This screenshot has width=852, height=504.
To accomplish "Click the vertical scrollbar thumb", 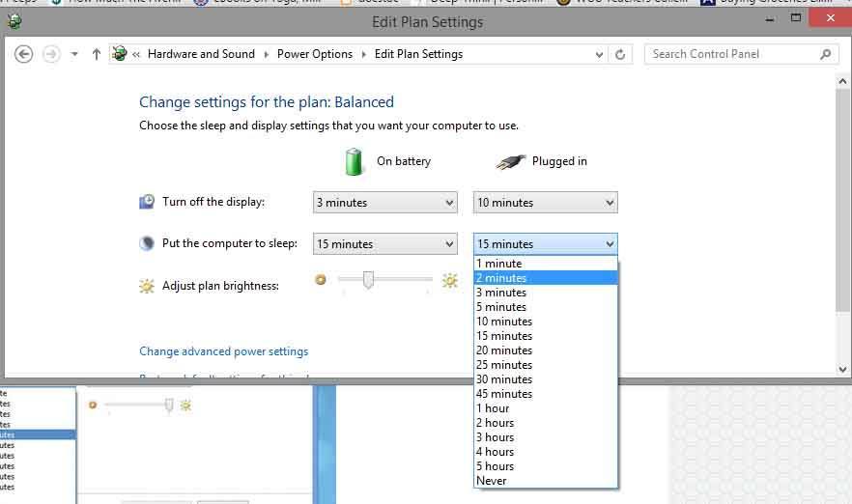I will click(842, 199).
